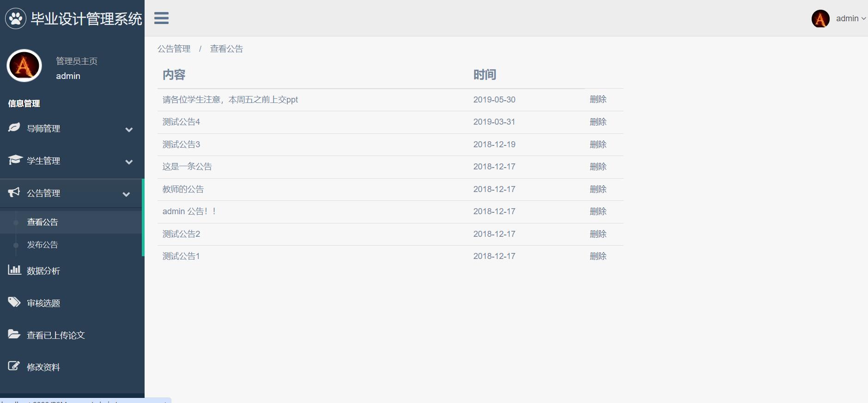Click bar chart icon for 数据分析
868x403 pixels.
tap(14, 270)
